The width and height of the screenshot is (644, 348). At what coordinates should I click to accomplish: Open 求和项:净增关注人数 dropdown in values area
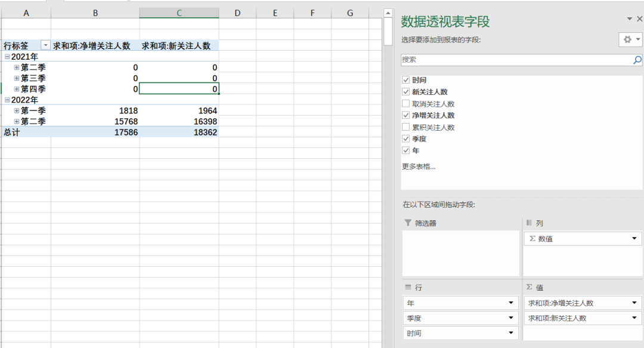tap(634, 303)
